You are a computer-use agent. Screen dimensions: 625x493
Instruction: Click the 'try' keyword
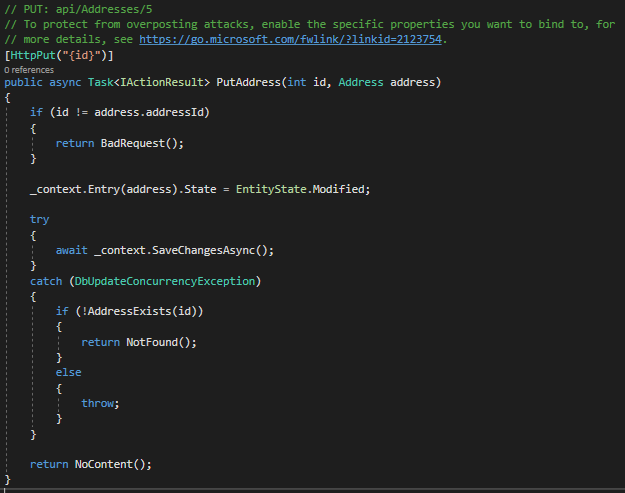(x=39, y=220)
